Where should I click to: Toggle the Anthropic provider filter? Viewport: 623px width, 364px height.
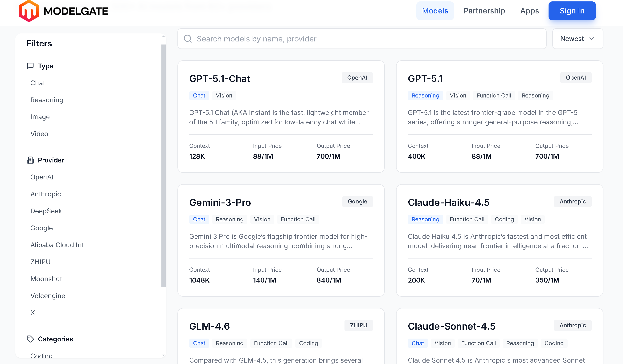pyautogui.click(x=45, y=194)
